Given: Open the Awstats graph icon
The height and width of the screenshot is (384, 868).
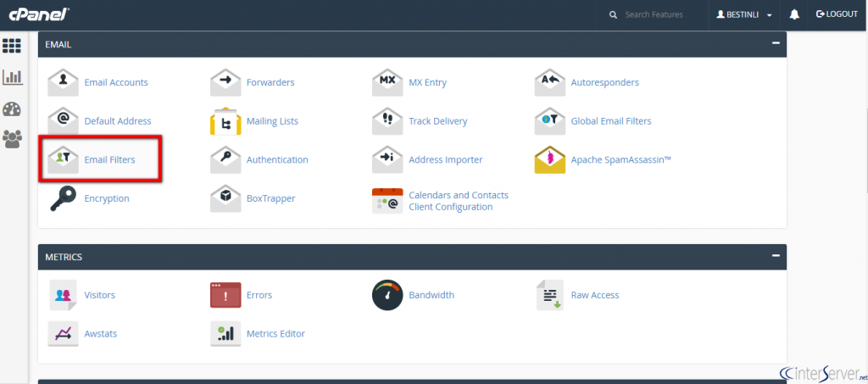Looking at the screenshot, I should pos(63,334).
